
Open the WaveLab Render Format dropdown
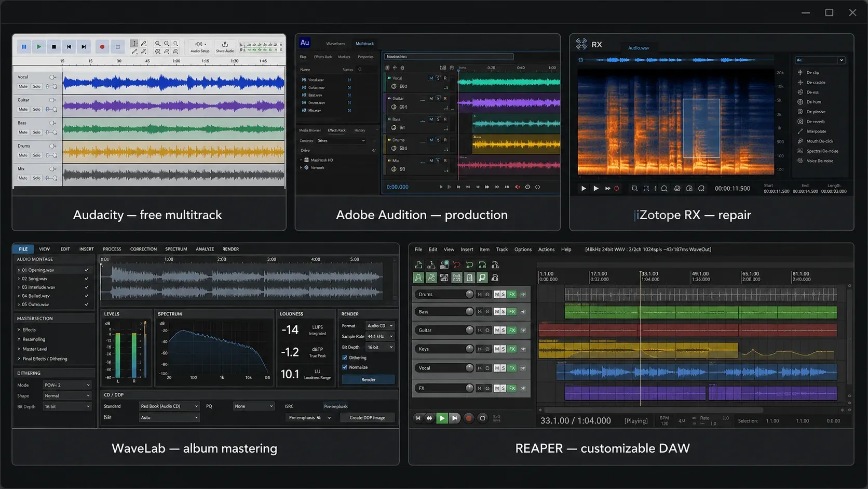380,326
